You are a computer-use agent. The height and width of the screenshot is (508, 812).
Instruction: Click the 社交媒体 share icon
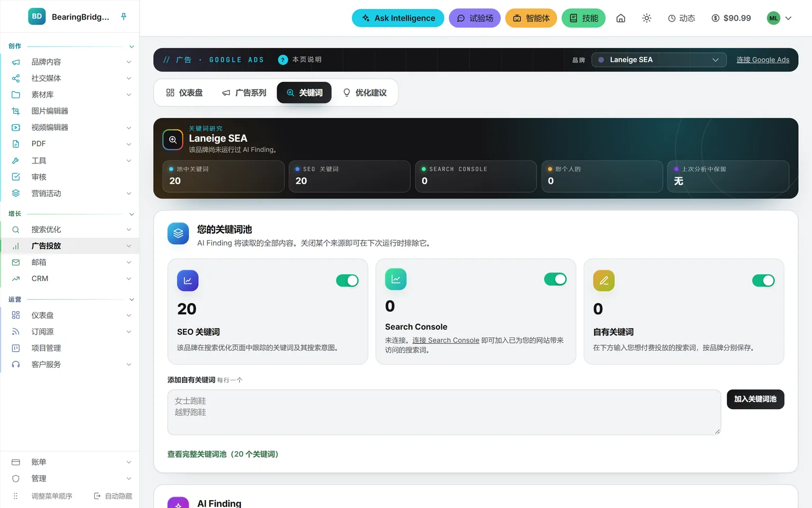16,78
